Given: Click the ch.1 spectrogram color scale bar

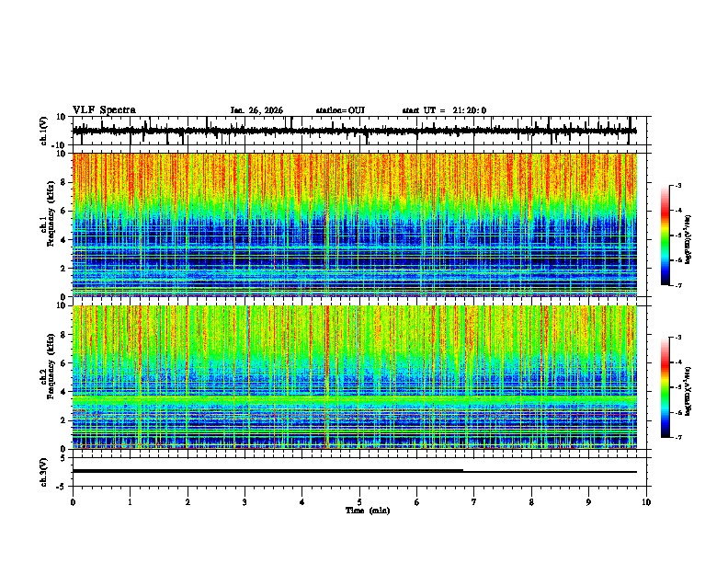Looking at the screenshot, I should (x=665, y=236).
